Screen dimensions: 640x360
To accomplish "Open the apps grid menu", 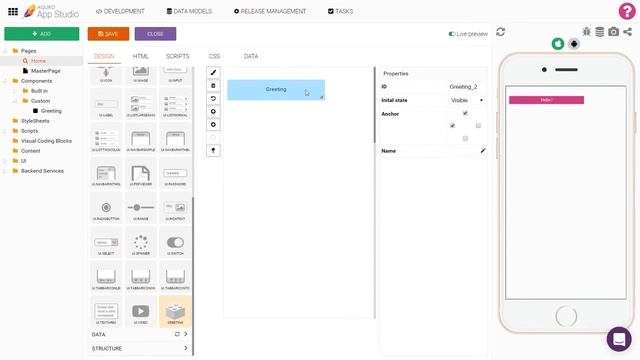I will point(13,11).
